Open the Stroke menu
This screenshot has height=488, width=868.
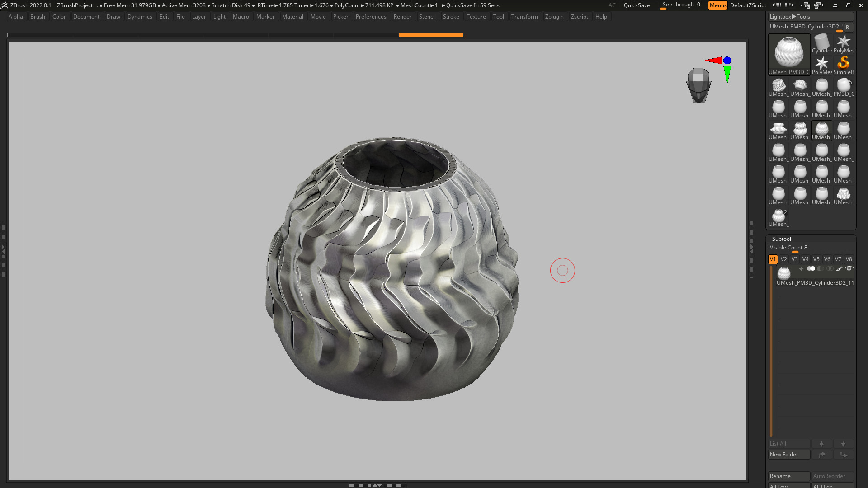451,17
